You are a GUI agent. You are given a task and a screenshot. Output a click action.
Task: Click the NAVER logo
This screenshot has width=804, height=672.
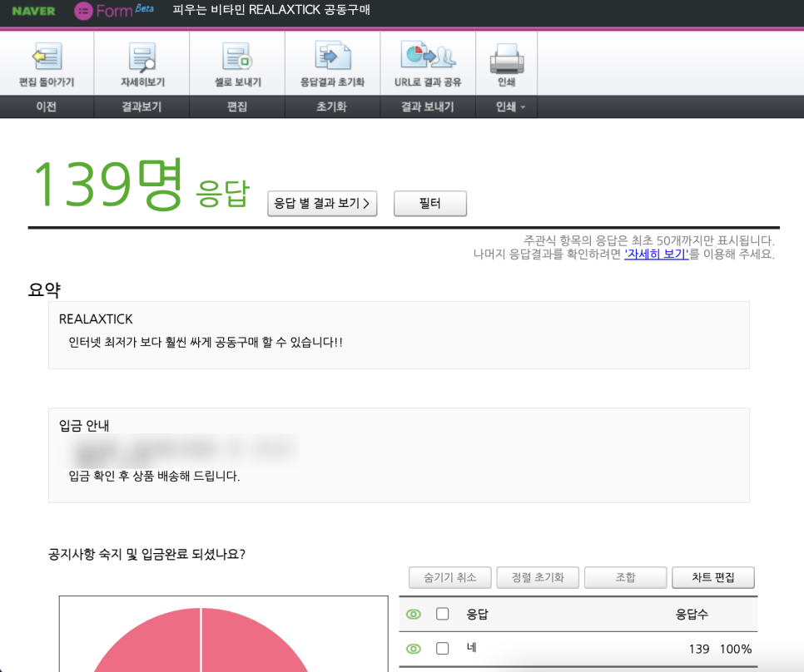point(32,12)
